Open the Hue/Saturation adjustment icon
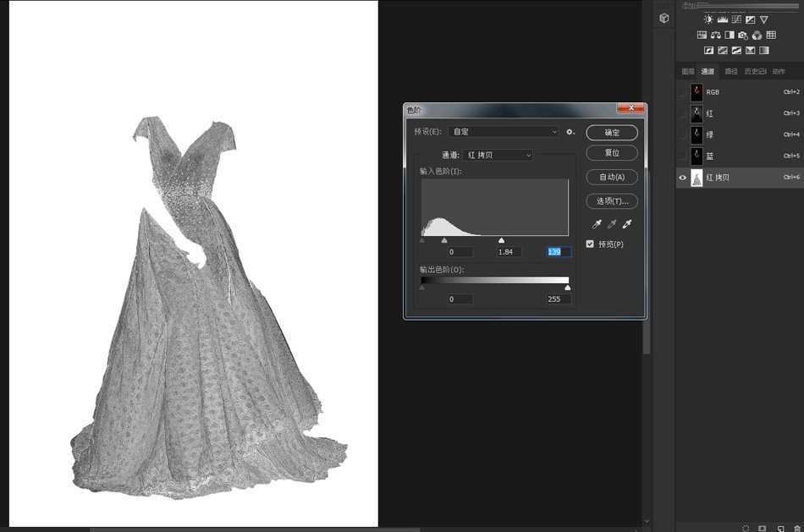 tap(702, 35)
